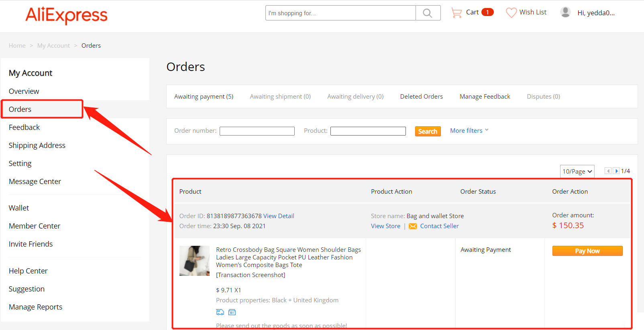Click the envelope icon beside Contact Seller

pos(413,226)
